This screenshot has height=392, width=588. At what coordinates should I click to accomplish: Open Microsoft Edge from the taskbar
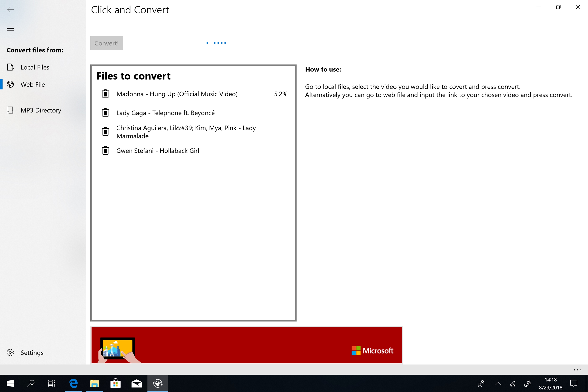coord(73,383)
